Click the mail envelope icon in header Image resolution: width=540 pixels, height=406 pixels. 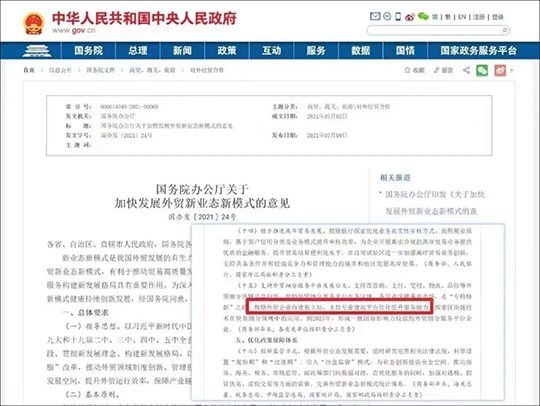(x=375, y=16)
